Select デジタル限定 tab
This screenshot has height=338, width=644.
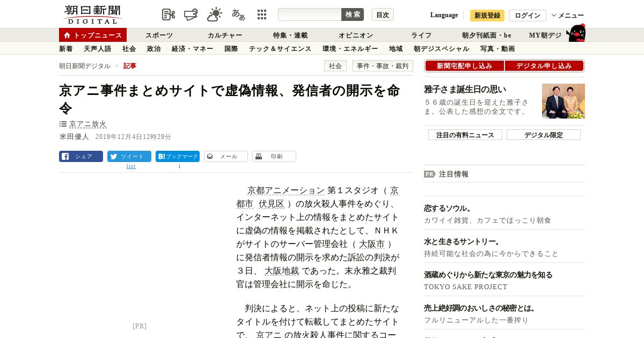click(x=544, y=135)
